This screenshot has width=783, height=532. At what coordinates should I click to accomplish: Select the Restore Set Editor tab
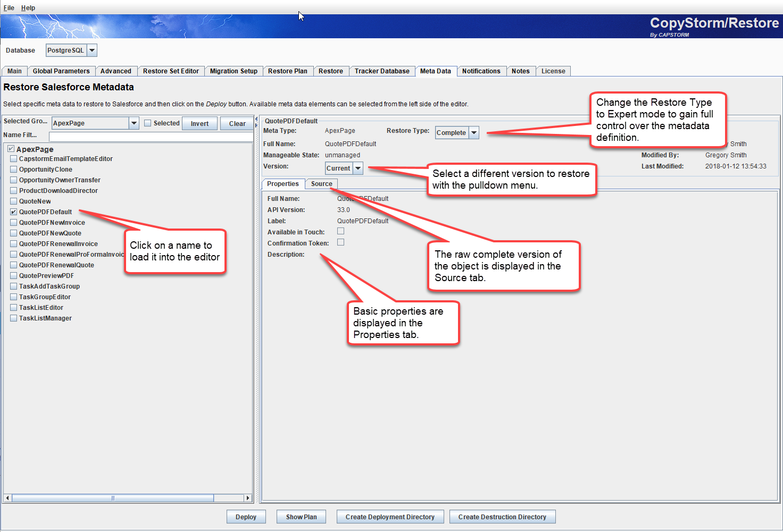pos(171,71)
